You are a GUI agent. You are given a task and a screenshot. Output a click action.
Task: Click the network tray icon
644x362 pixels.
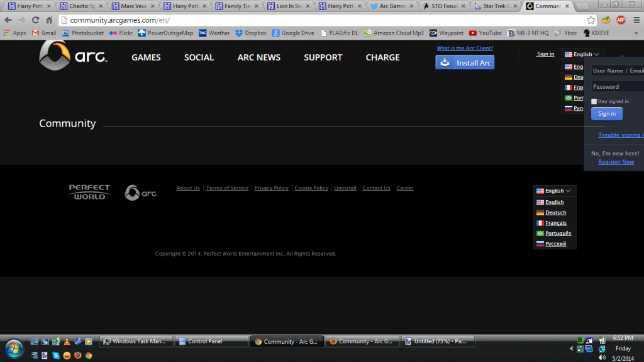click(602, 349)
